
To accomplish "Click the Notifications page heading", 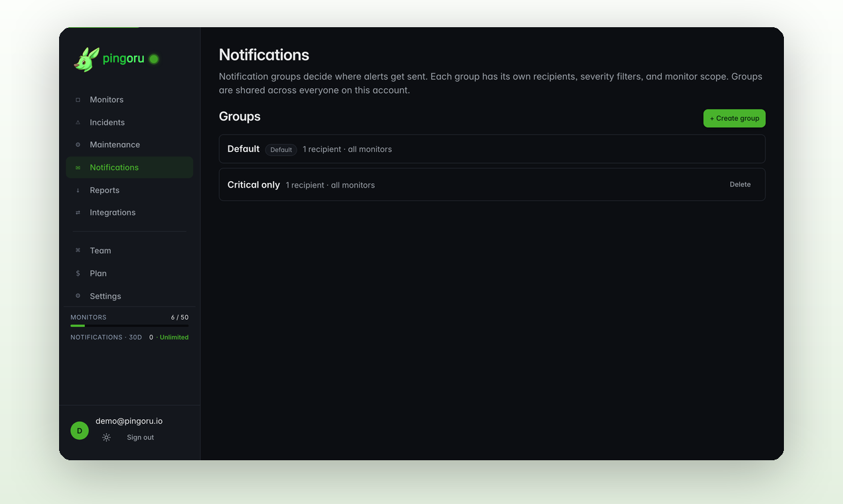I will 264,55.
